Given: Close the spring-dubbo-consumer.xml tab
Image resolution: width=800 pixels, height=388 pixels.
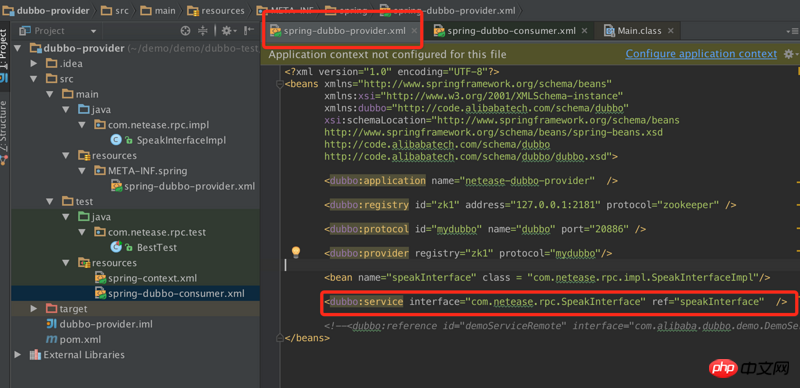Looking at the screenshot, I should point(584,31).
